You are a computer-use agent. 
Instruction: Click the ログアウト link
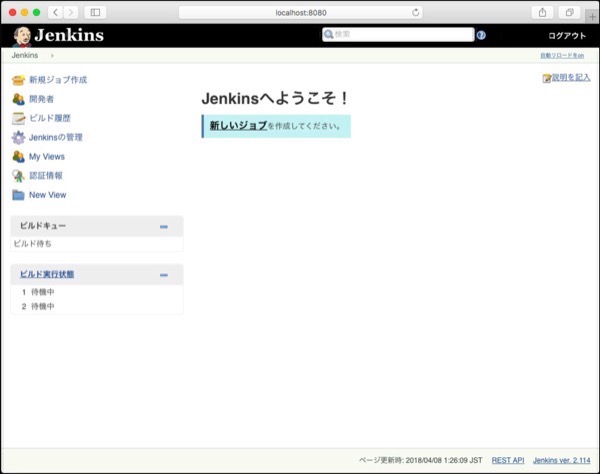pyautogui.click(x=567, y=36)
